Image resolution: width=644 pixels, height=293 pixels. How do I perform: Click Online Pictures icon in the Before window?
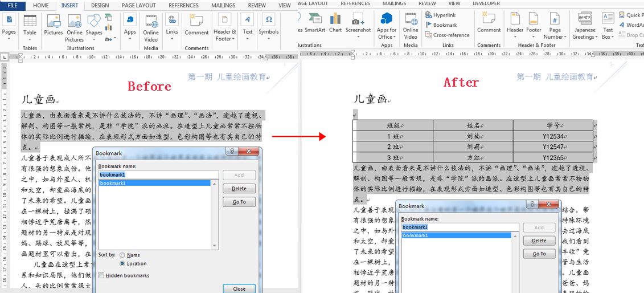coord(75,21)
